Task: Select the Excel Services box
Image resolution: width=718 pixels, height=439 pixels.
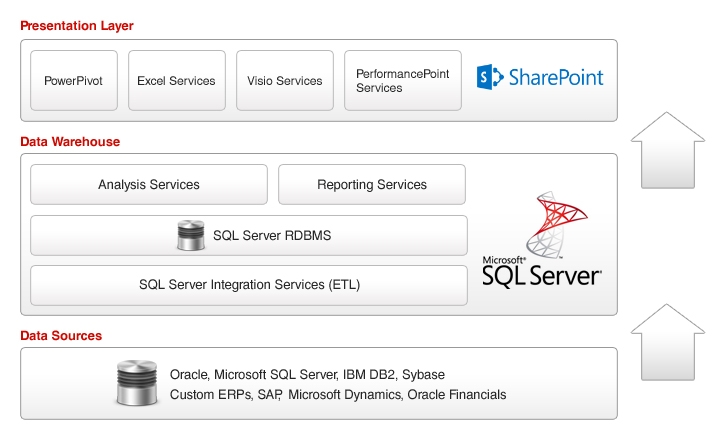Action: [177, 81]
